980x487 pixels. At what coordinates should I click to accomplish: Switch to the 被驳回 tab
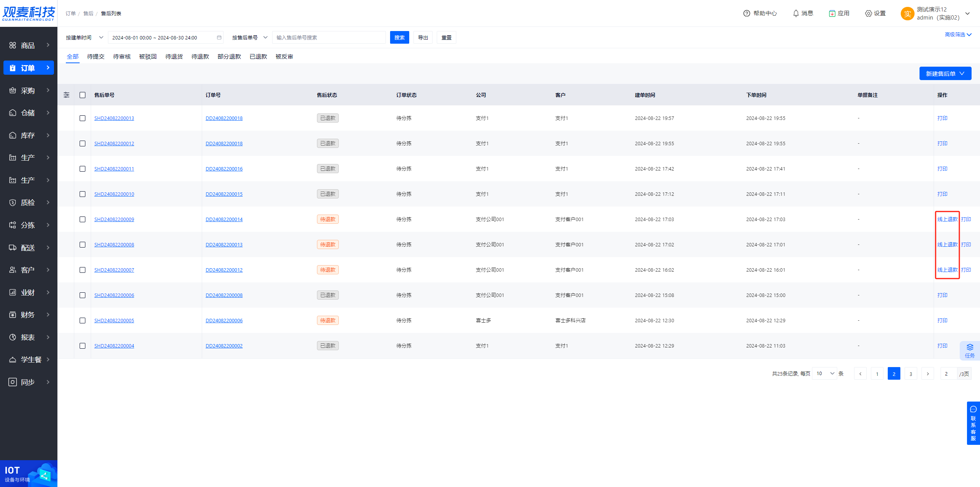[148, 57]
